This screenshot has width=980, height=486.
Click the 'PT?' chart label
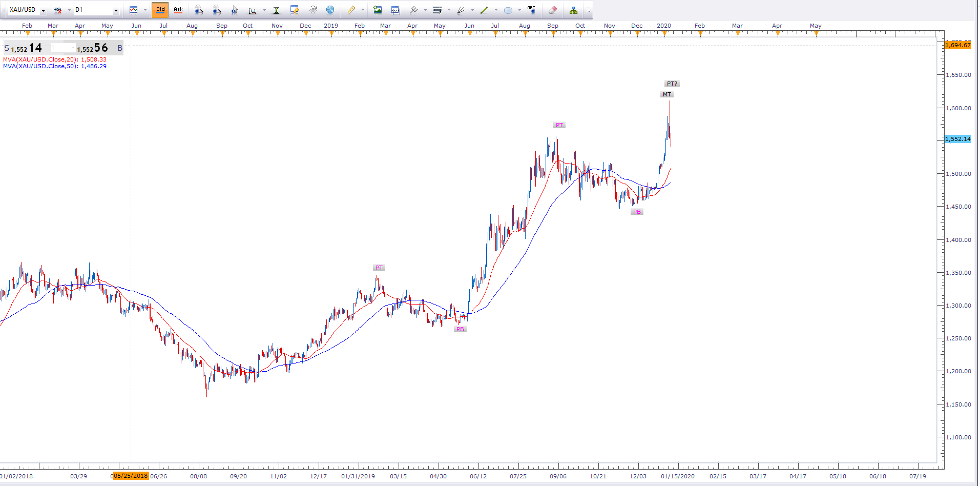tap(672, 84)
